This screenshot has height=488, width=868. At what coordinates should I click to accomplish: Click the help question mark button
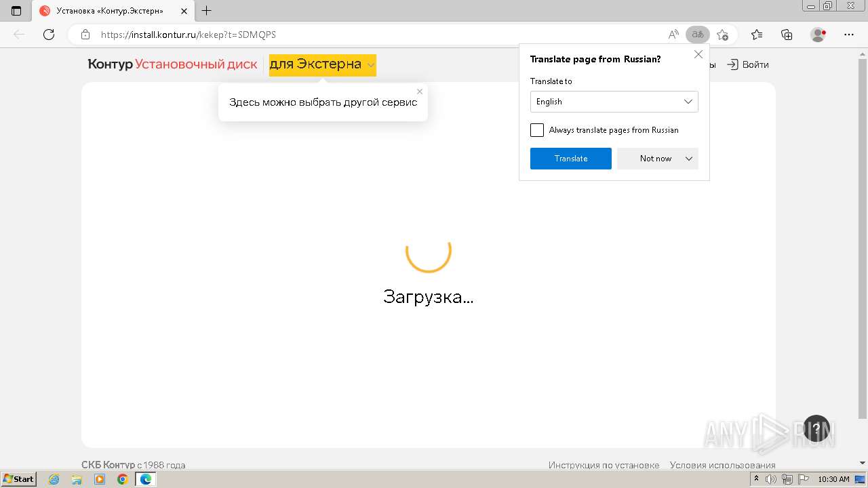coord(816,428)
